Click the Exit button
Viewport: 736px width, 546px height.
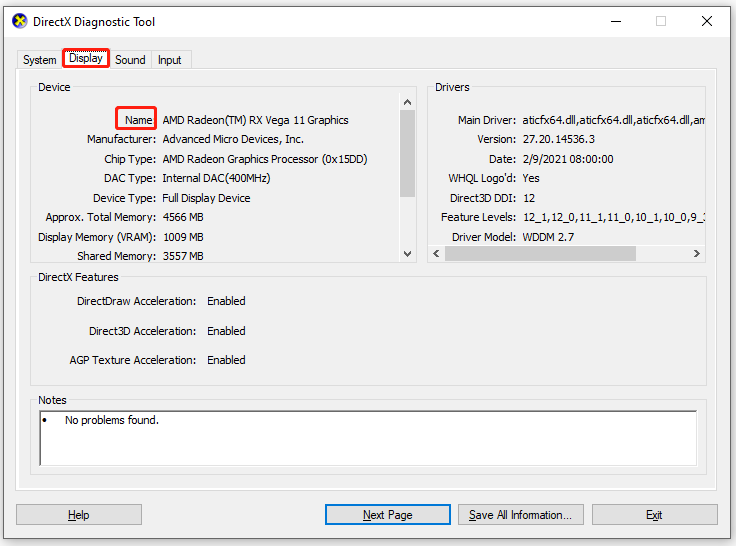tap(654, 515)
